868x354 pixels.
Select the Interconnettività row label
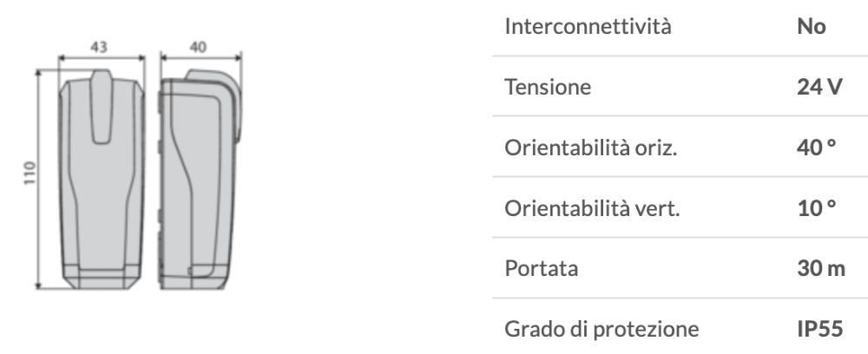pos(588,27)
